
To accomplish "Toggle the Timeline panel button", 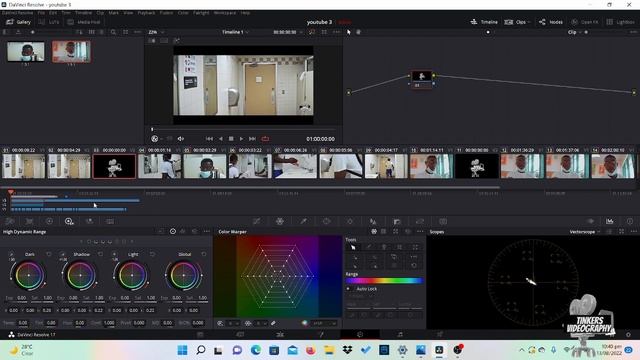I will 484,22.
